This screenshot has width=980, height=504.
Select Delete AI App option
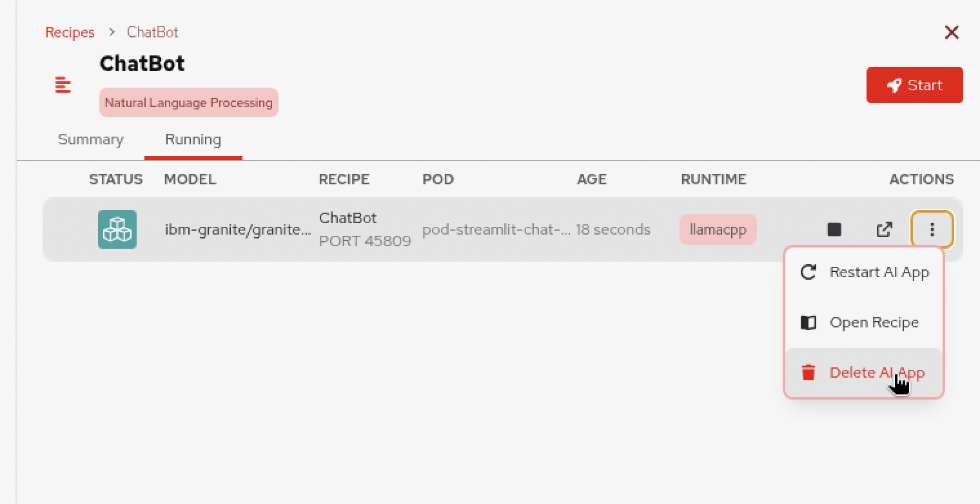(x=877, y=373)
